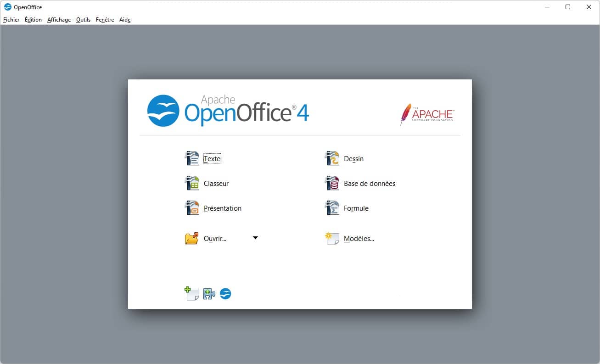Create a new Formule
The image size is (600, 364).
pyautogui.click(x=356, y=208)
